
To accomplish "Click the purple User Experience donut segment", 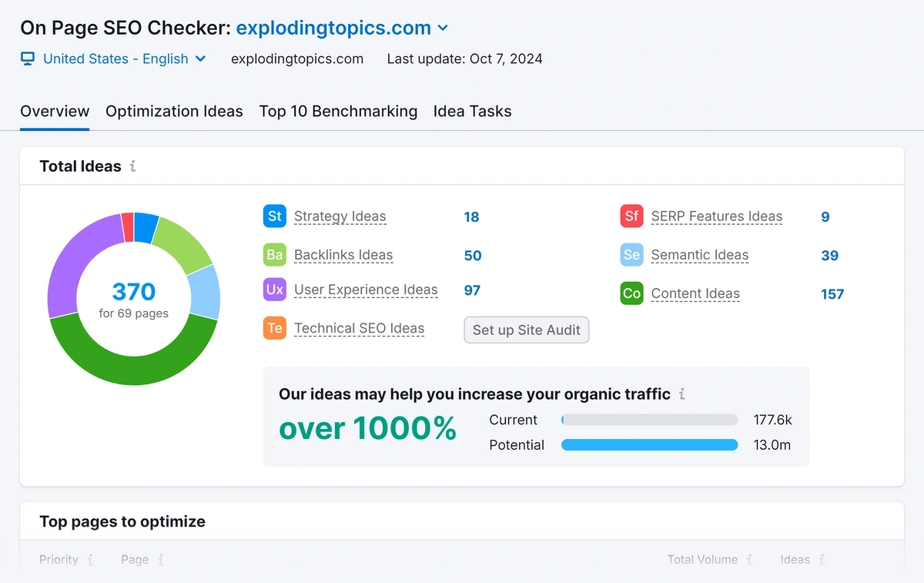I will click(x=74, y=262).
